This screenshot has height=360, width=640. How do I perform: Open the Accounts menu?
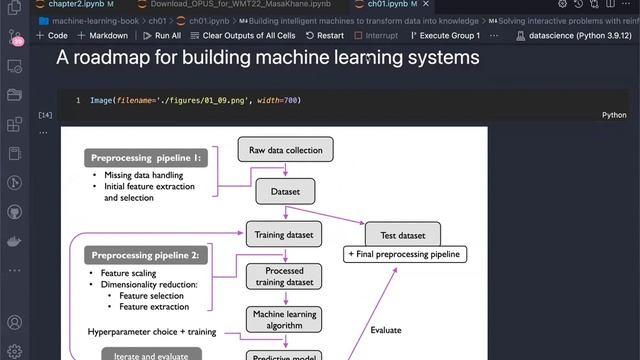click(x=15, y=322)
